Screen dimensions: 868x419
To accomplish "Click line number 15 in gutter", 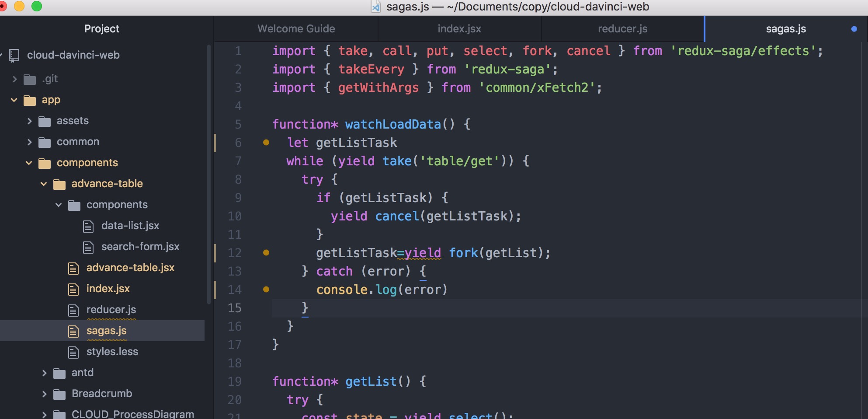I will [x=235, y=308].
